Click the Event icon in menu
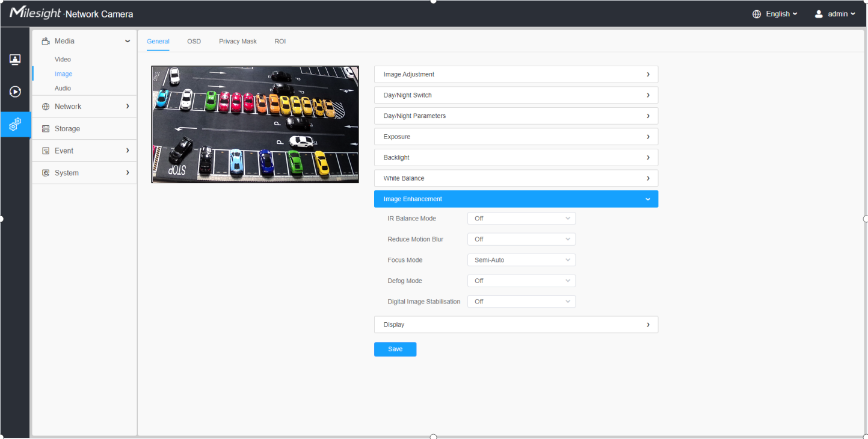The width and height of the screenshot is (868, 439). point(46,151)
